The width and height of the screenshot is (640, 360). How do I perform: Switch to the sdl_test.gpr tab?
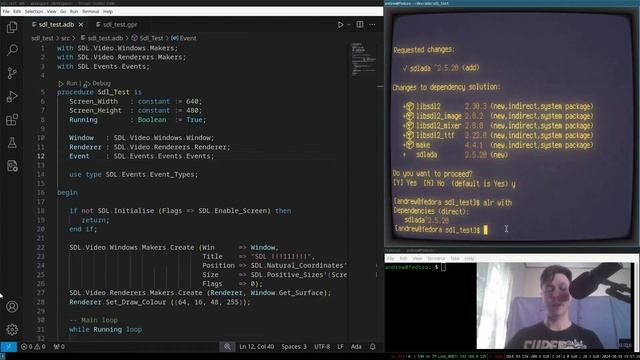[x=116, y=24]
